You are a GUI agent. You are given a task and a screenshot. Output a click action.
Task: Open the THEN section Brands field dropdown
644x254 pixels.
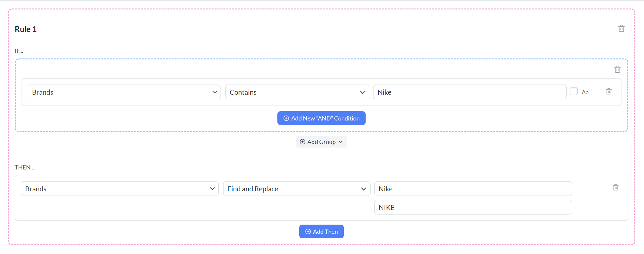tap(120, 189)
